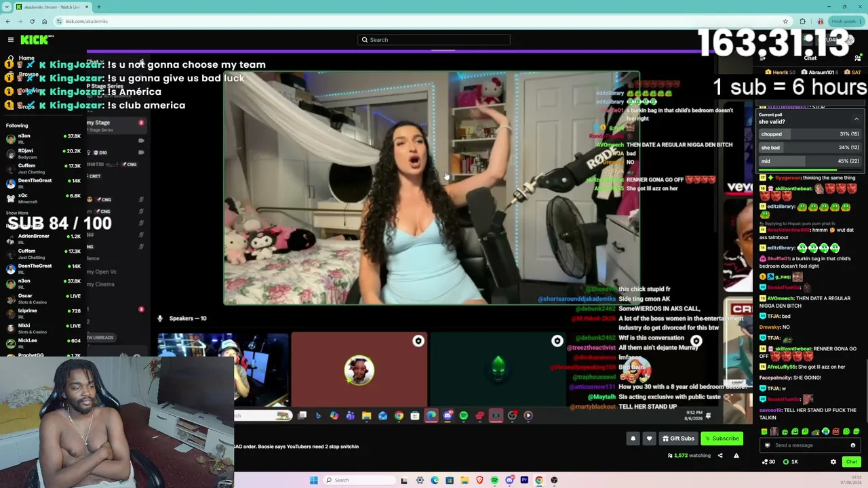Screen dimensions: 868x488
Task: Select Home in the Kick sidebar
Action: click(26, 58)
